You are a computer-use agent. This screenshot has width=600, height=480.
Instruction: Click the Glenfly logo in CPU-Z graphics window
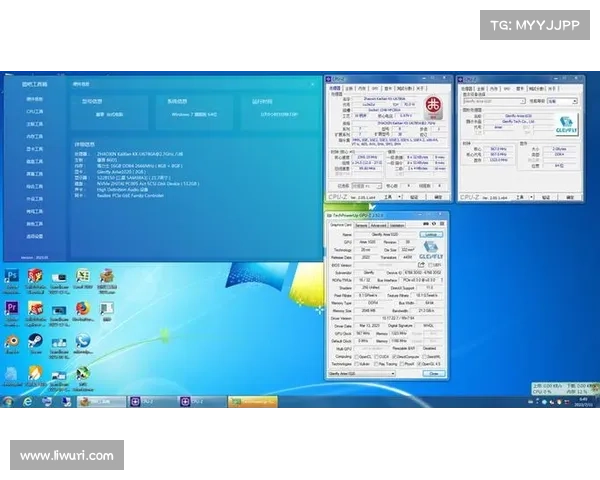tap(566, 125)
